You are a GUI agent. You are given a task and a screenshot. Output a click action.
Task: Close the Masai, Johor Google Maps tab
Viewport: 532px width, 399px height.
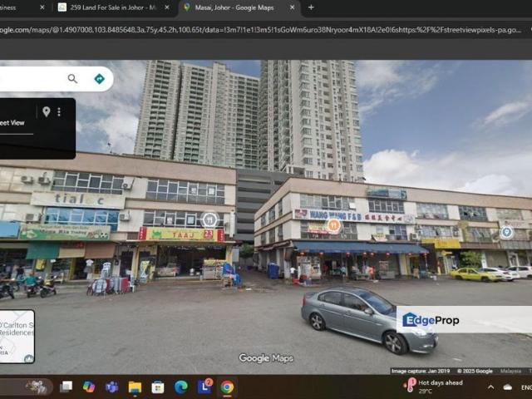coord(292,7)
